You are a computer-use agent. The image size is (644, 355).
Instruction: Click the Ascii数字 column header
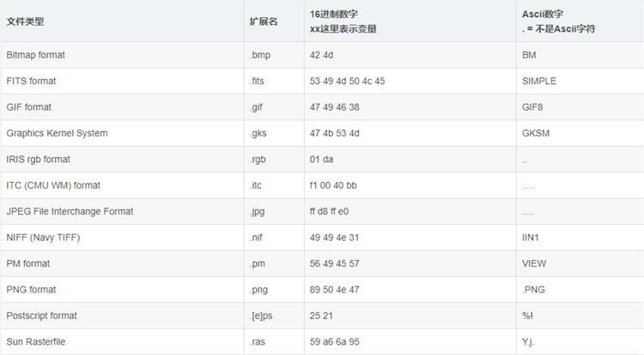click(x=543, y=15)
